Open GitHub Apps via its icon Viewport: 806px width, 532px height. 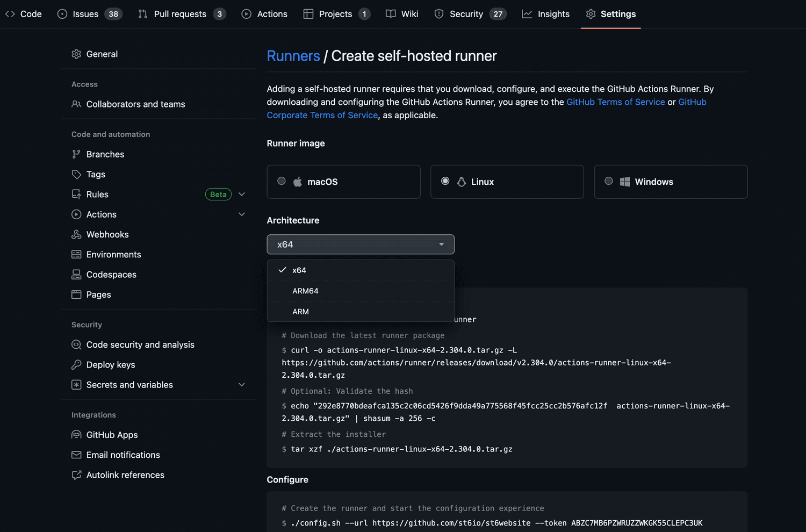(76, 435)
